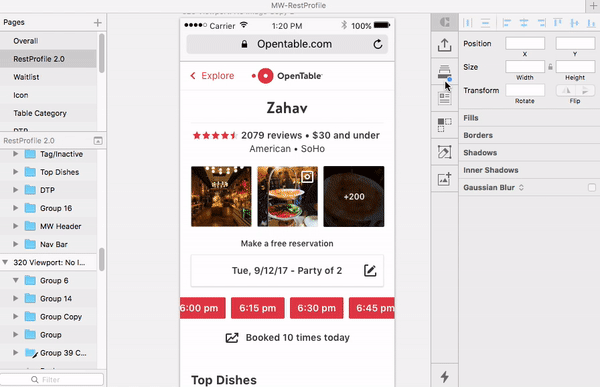Align selected layers to the bottom edge
Image resolution: width=600 pixels, height=387 pixels.
click(591, 23)
